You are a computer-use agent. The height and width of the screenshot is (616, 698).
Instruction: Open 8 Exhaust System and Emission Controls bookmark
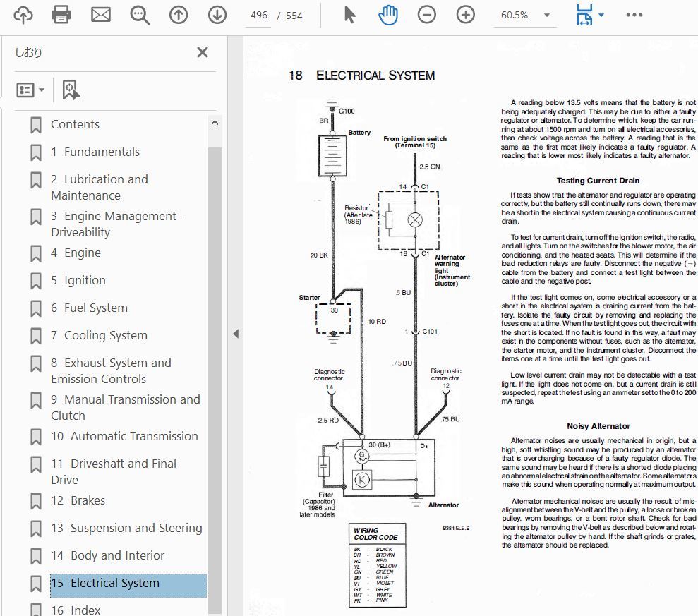click(x=111, y=370)
